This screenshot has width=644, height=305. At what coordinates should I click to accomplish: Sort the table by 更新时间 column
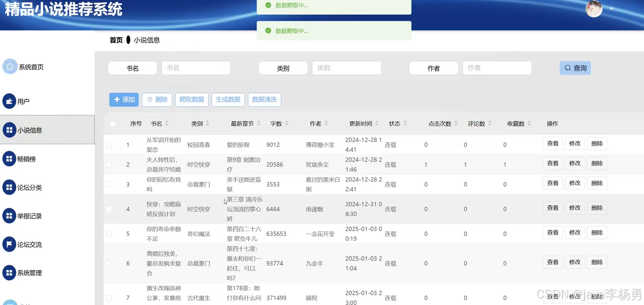click(x=377, y=123)
